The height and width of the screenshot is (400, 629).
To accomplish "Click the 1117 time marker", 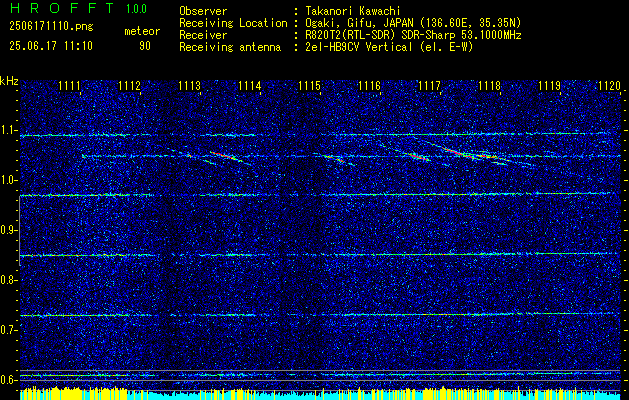I will pos(429,86).
